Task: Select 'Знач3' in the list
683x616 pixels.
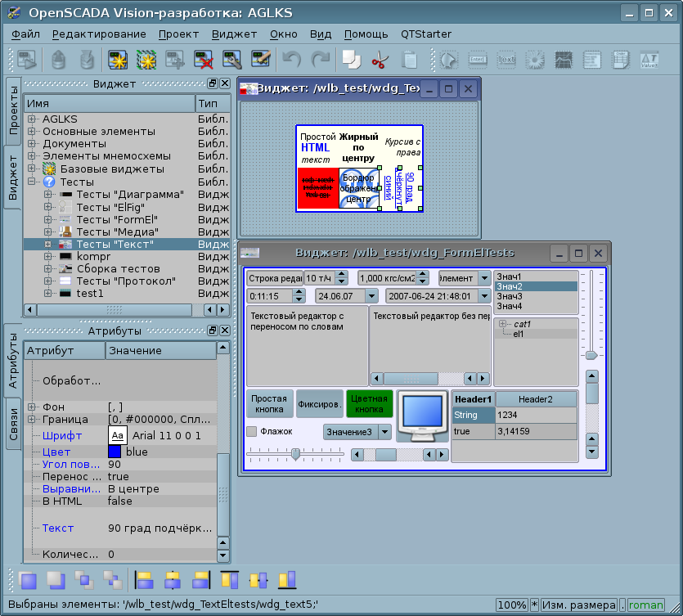Action: click(x=510, y=296)
